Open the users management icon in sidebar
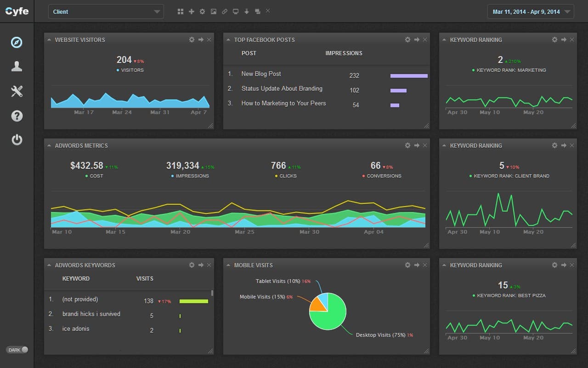 [x=17, y=66]
